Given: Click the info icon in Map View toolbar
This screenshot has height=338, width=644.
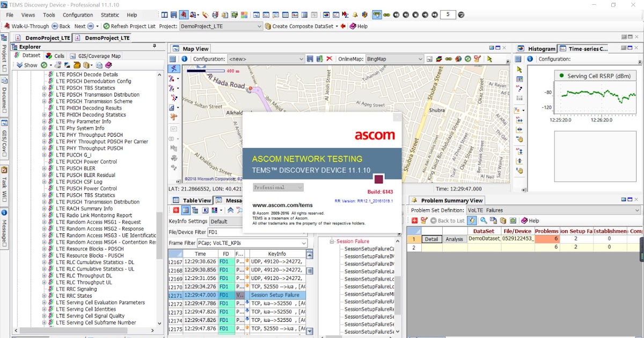Looking at the screenshot, I should coord(184,59).
